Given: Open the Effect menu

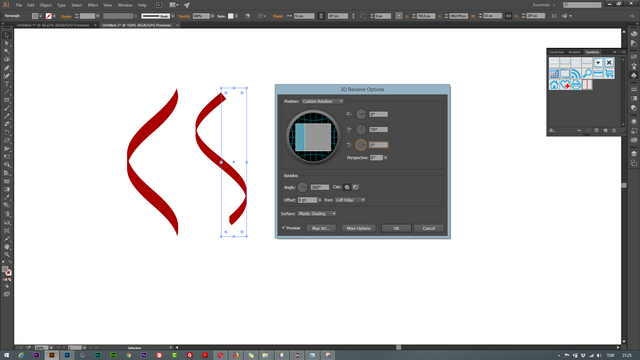Looking at the screenshot, I should point(93,5).
